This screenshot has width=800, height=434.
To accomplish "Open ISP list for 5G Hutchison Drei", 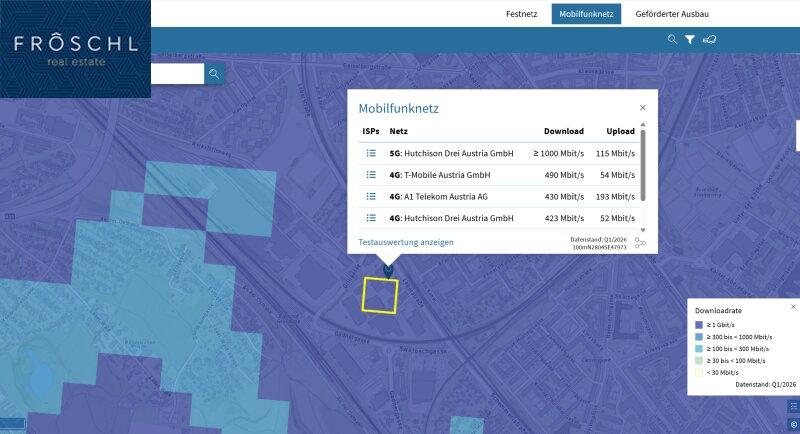I will (x=371, y=153).
